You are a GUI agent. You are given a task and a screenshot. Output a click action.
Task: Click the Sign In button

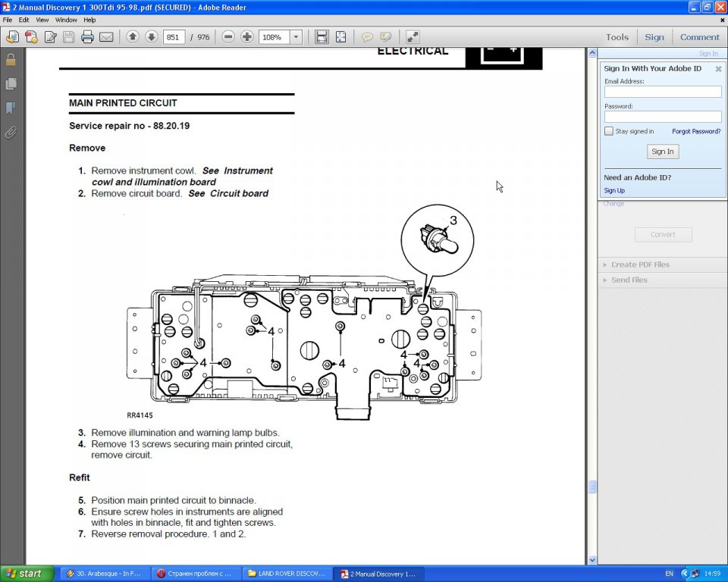[x=663, y=152]
